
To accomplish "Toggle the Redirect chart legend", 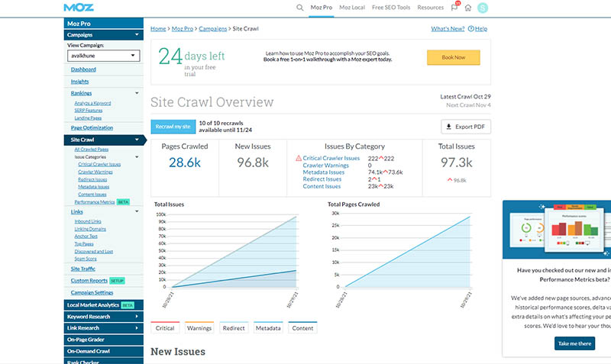I will click(x=234, y=328).
